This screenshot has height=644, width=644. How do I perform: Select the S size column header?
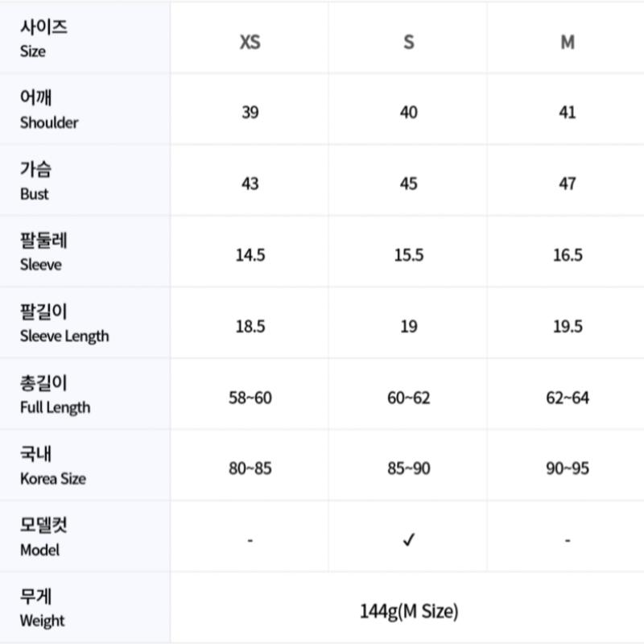pyautogui.click(x=409, y=42)
